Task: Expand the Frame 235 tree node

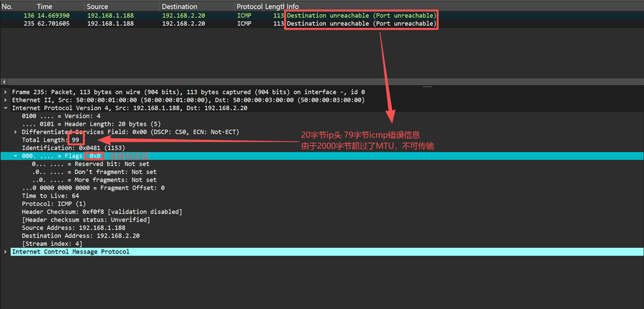Action: pos(6,92)
